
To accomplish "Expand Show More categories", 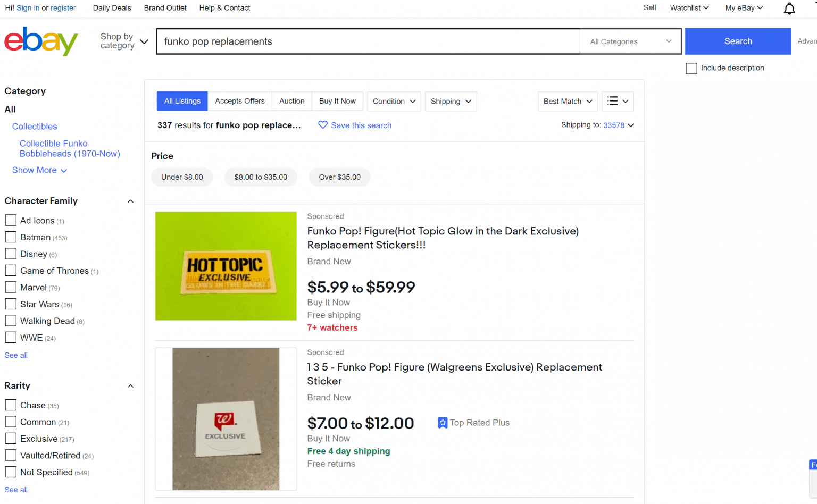I will pos(39,170).
